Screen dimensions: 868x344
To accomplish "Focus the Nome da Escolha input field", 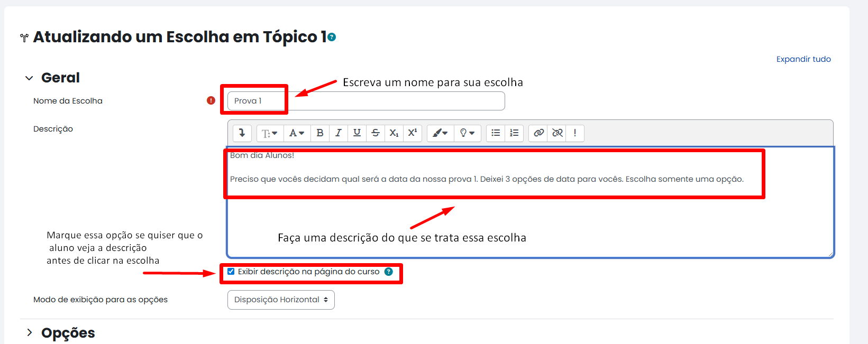I will click(x=366, y=101).
